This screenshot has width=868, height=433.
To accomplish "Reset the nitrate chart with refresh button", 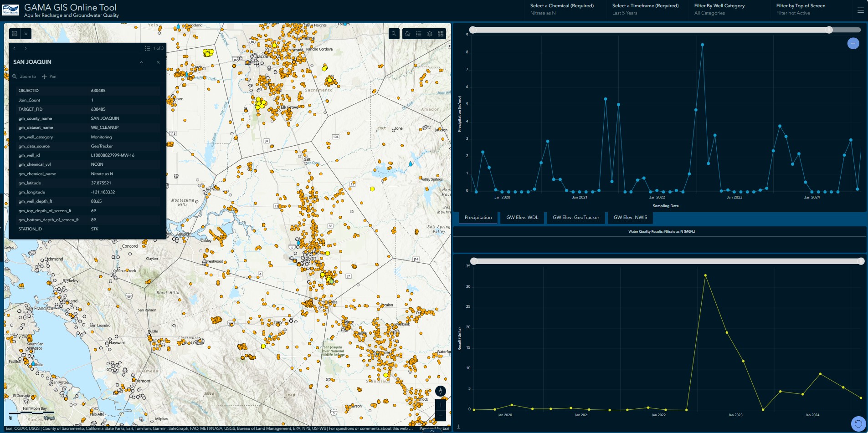I will [858, 424].
